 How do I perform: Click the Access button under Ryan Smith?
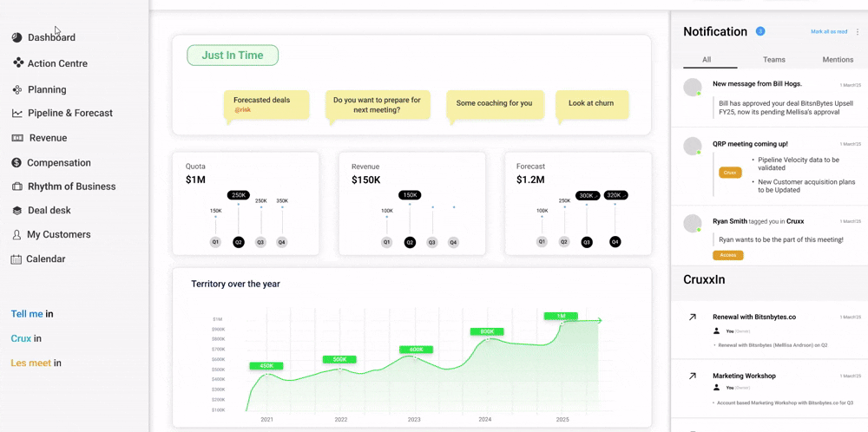tap(728, 255)
